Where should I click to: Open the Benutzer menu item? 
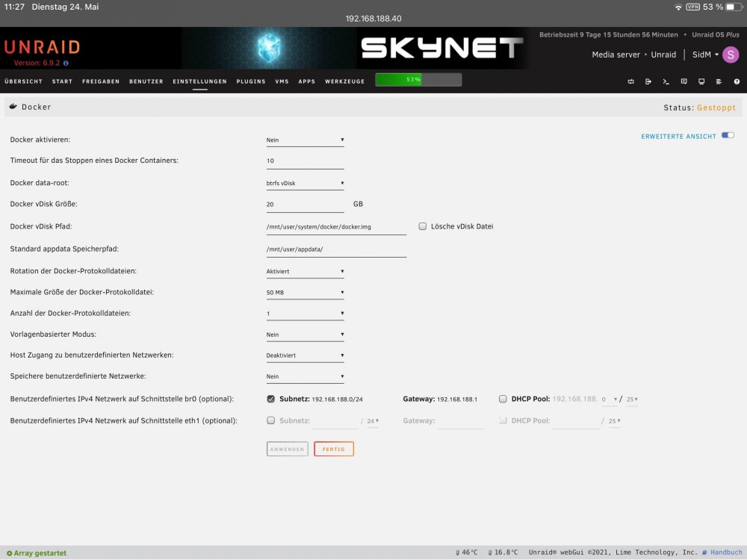tap(146, 81)
